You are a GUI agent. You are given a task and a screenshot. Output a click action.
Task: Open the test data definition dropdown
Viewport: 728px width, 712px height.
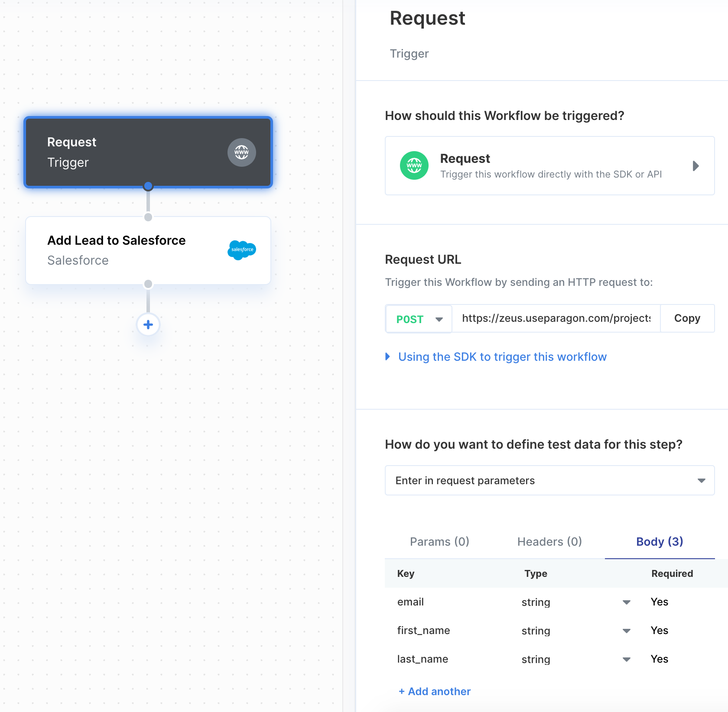pos(549,480)
